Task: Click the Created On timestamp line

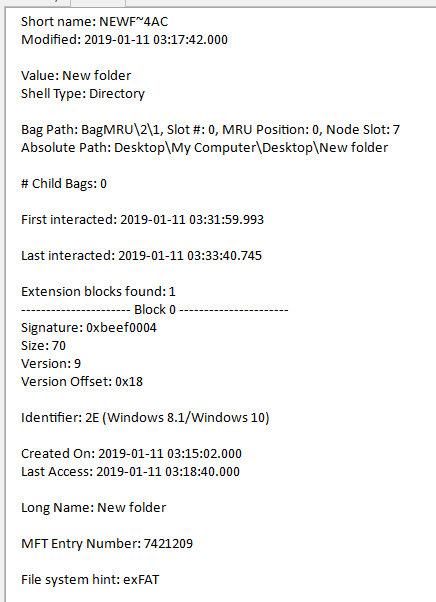Action: click(x=131, y=454)
